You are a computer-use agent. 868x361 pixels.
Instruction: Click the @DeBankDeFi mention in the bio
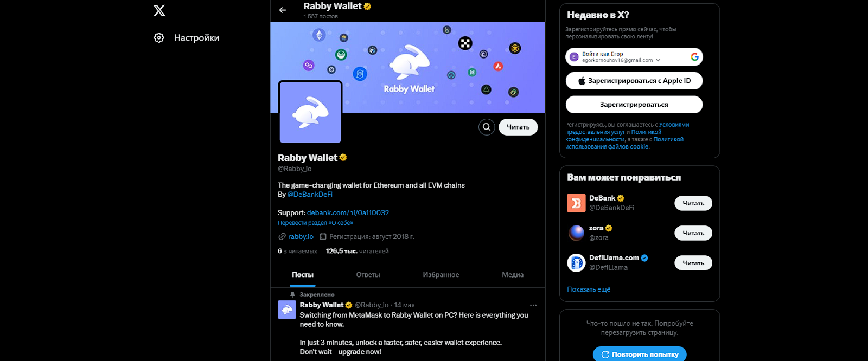pos(310,194)
